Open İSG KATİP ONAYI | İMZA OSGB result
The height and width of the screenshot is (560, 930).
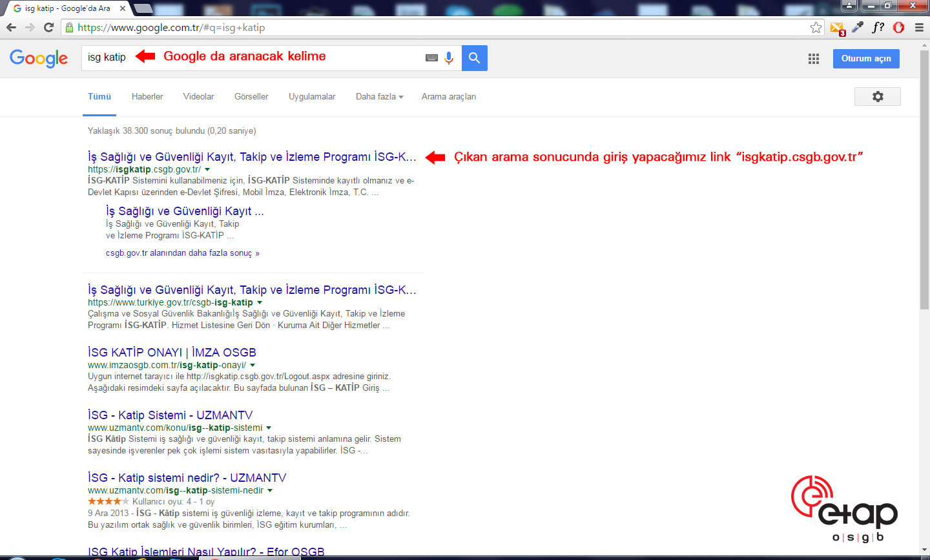(x=172, y=353)
